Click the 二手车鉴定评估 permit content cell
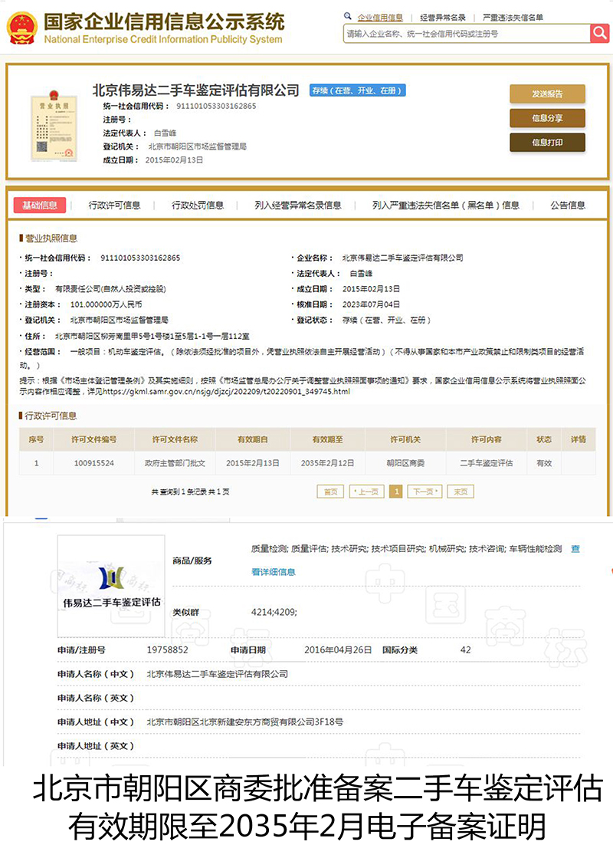The height and width of the screenshot is (868, 613). click(x=487, y=463)
